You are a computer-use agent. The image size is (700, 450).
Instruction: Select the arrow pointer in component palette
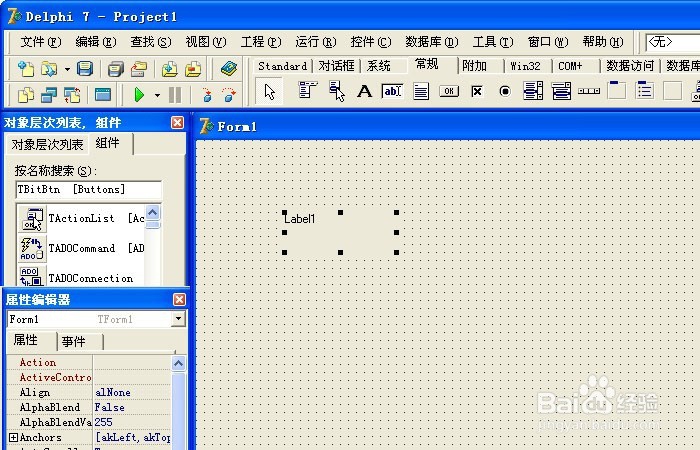270,92
